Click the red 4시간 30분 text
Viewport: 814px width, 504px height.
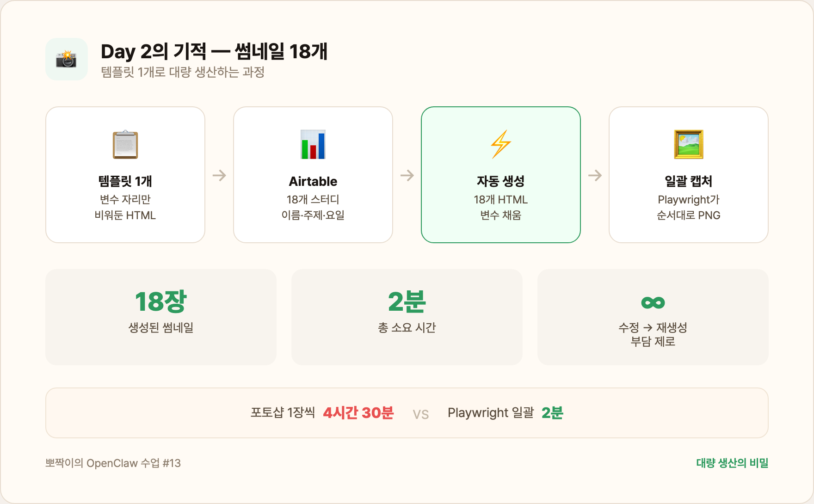click(358, 412)
